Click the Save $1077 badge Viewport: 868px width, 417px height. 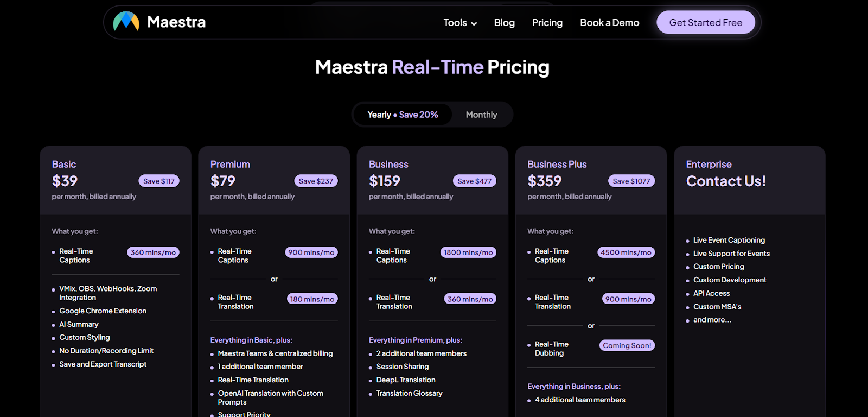631,181
